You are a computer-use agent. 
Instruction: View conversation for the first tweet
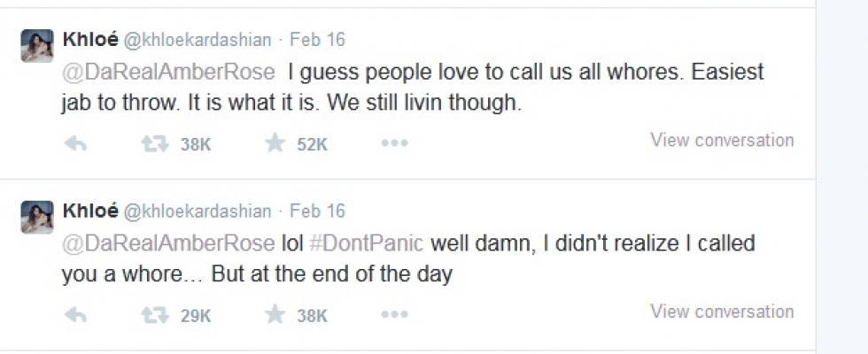[721, 140]
